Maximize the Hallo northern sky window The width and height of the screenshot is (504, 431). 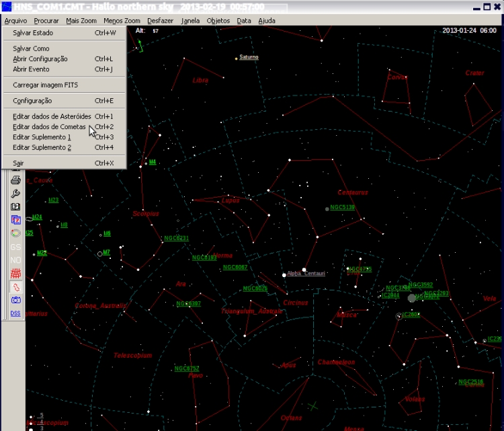pos(487,7)
